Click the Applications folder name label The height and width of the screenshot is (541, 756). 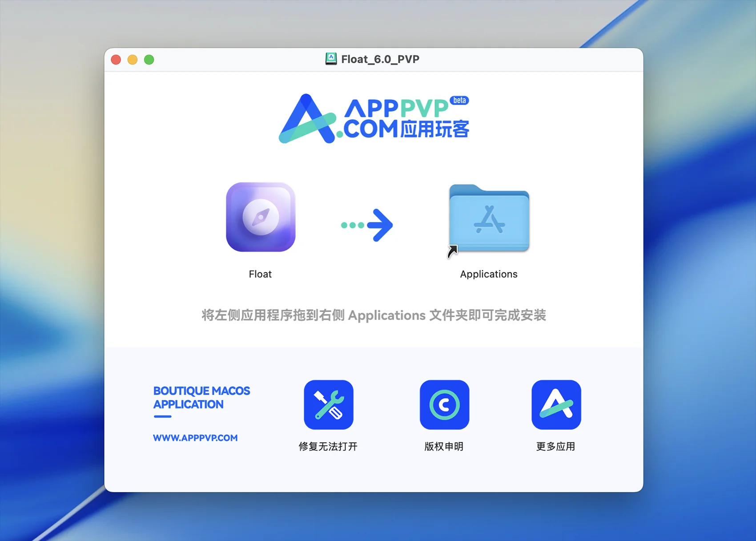489,274
